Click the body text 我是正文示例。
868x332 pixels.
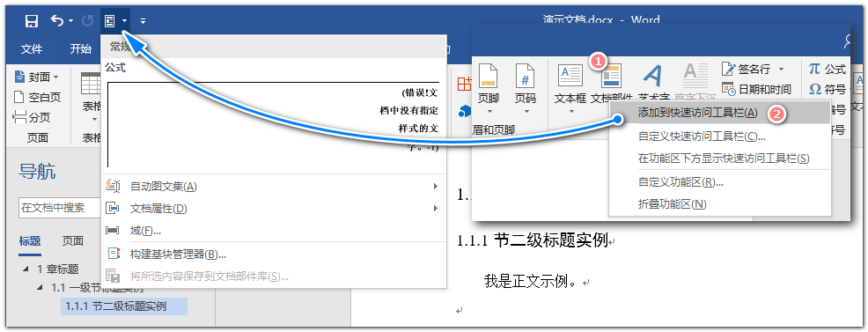(x=531, y=282)
